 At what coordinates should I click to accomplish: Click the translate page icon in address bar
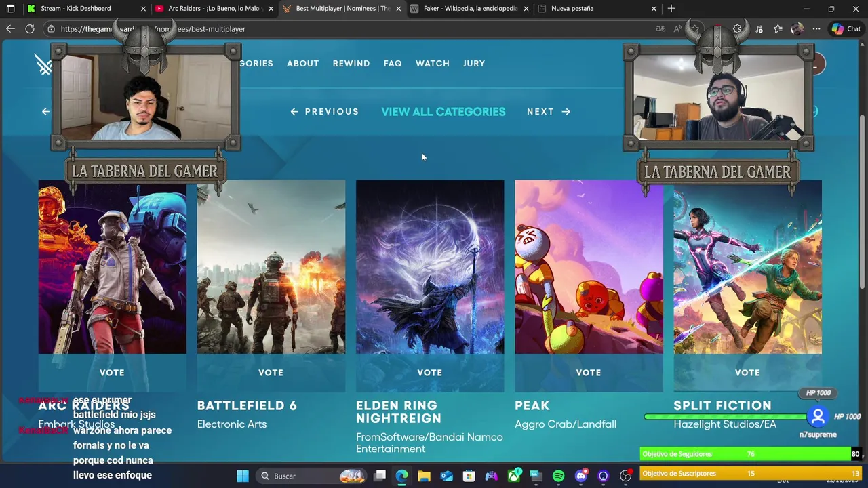pyautogui.click(x=660, y=28)
